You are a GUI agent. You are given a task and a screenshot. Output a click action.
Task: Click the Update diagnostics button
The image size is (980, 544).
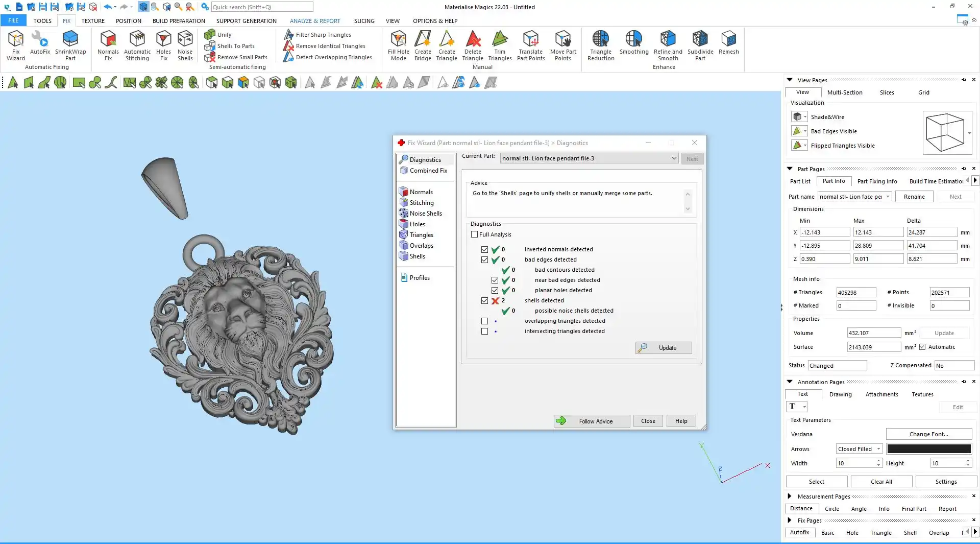(x=664, y=348)
